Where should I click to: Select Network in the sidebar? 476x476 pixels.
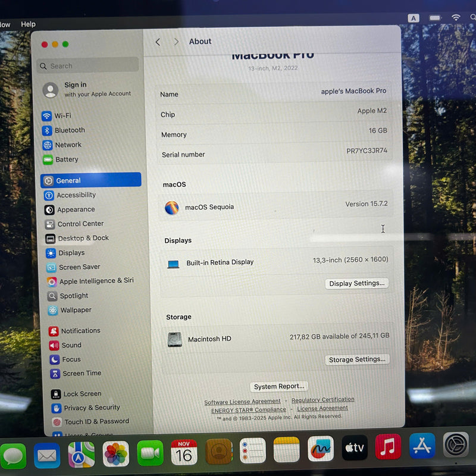(65, 145)
